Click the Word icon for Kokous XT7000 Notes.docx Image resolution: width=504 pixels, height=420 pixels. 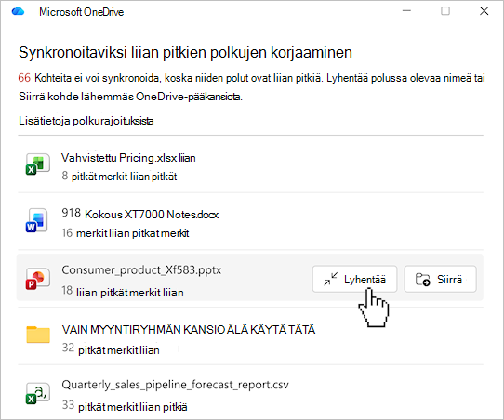click(37, 220)
